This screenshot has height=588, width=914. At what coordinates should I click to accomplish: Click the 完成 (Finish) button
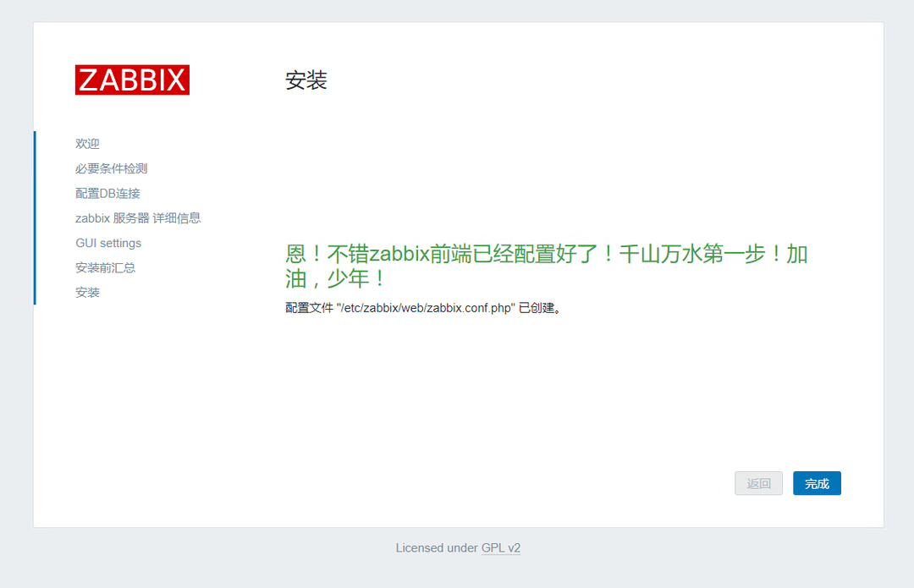coord(817,483)
